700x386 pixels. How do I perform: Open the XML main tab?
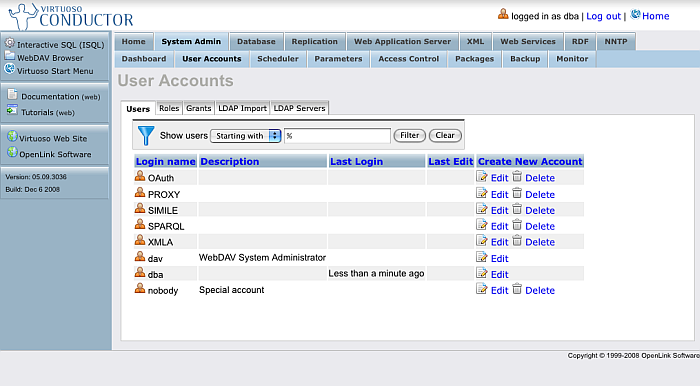475,42
